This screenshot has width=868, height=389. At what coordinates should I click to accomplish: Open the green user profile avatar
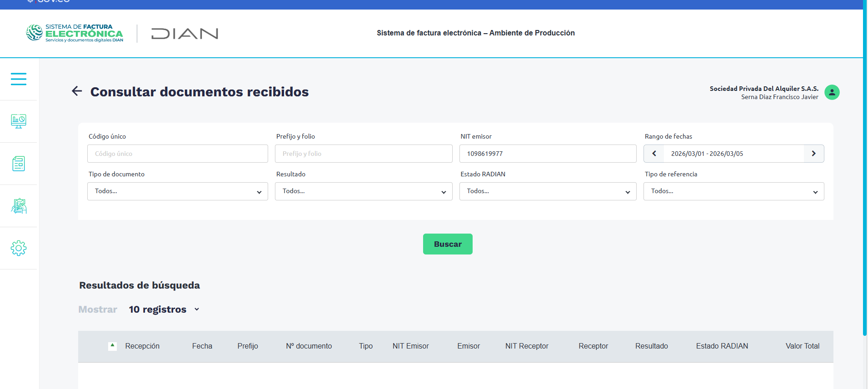point(832,92)
